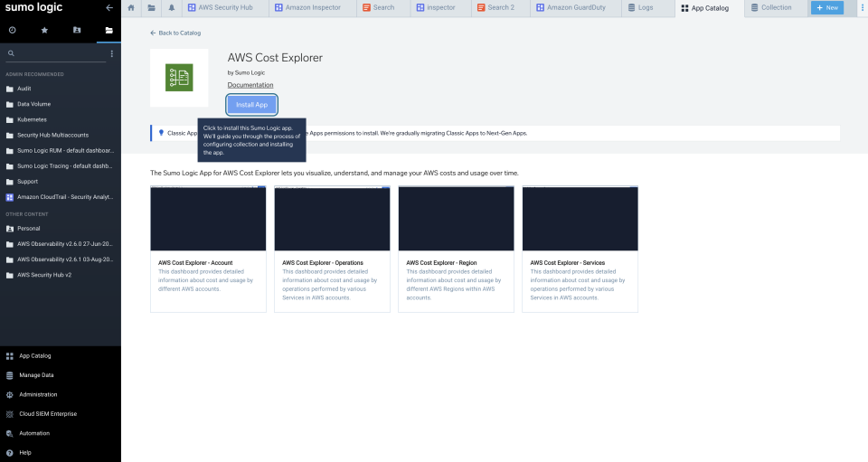The width and height of the screenshot is (868, 462).
Task: Open the Operations dashboard preview thumbnail
Action: [x=332, y=219]
